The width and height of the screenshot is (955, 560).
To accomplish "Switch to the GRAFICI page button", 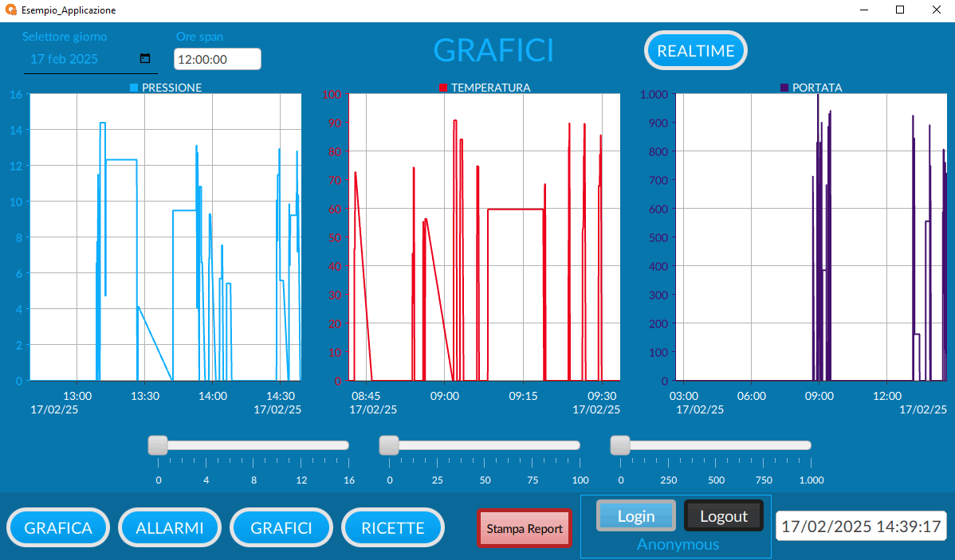I will click(x=281, y=528).
